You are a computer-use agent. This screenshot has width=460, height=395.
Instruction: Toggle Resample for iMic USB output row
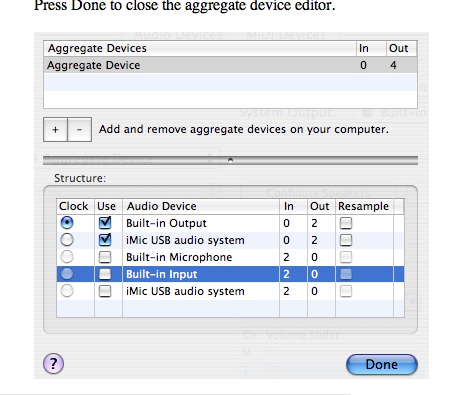(346, 240)
